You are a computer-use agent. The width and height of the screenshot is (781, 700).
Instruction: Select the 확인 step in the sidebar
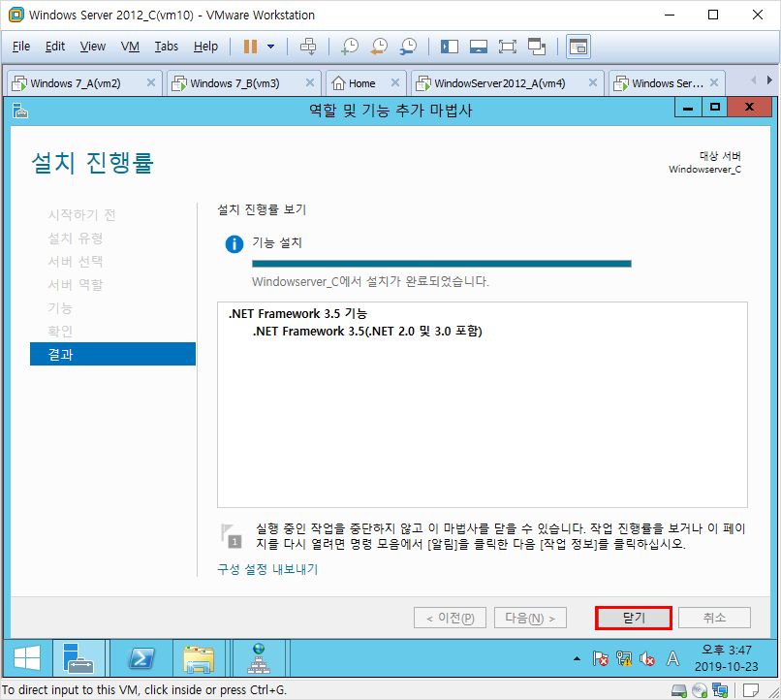pyautogui.click(x=60, y=331)
